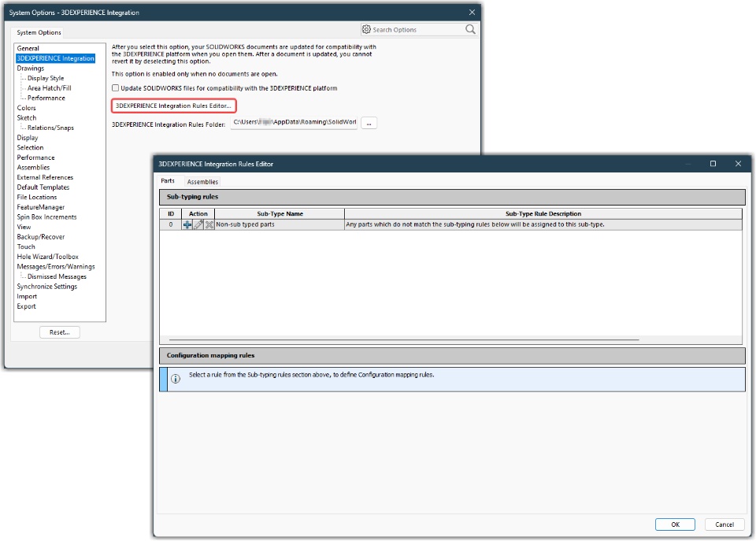Click the Integration Rules Folder path field
The height and width of the screenshot is (541, 756).
[x=294, y=123]
